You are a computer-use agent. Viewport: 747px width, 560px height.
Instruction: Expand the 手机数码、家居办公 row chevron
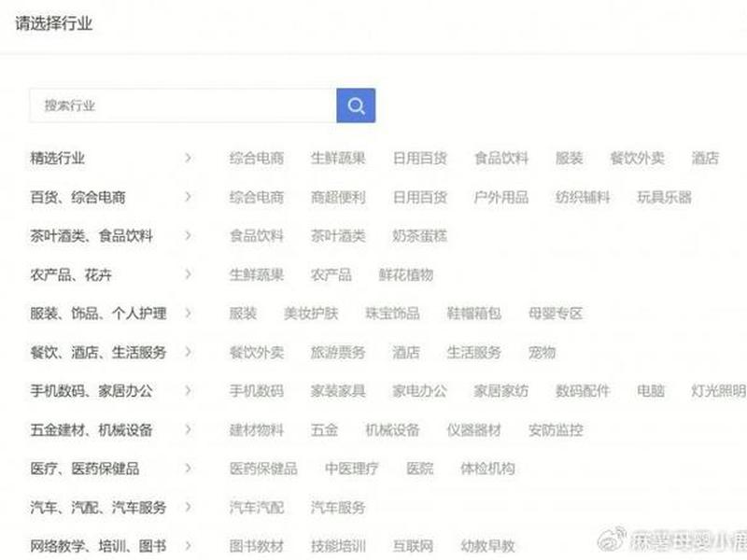(189, 390)
